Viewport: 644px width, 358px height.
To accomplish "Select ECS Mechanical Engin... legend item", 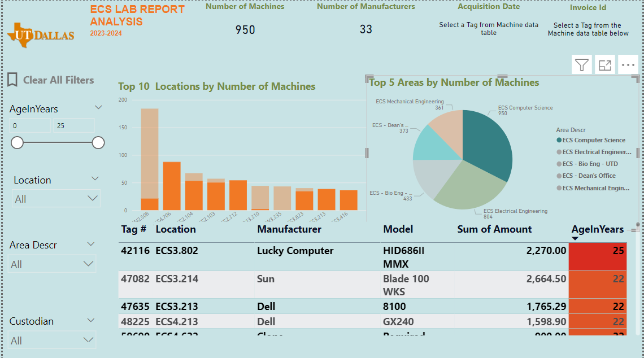I will pyautogui.click(x=593, y=188).
